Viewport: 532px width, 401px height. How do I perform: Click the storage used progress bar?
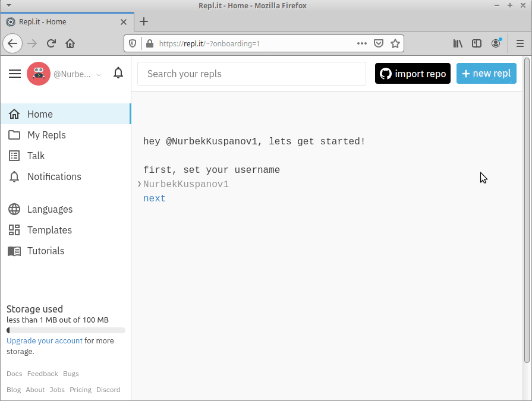pos(66,330)
